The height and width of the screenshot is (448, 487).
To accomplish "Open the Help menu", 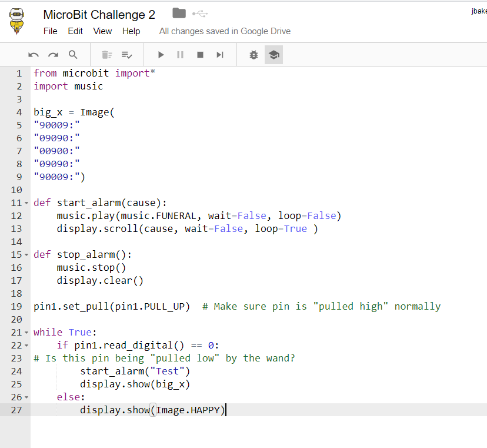I will coord(131,31).
